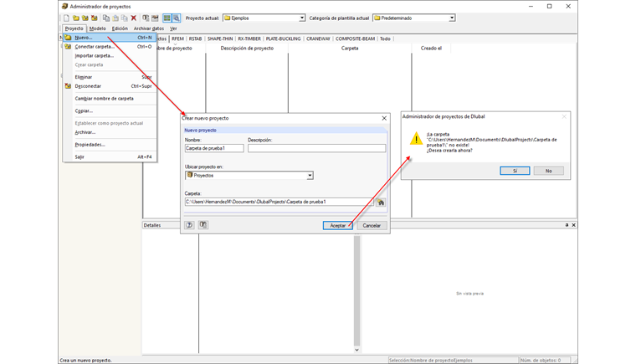Viewport: 636px width, 364px height.
Task: Choose Salir to exit the program
Action: (x=110, y=157)
